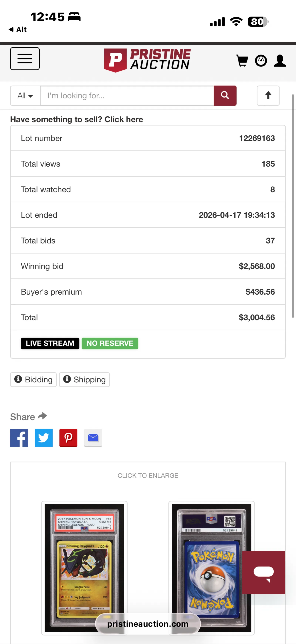296x644 pixels.
Task: Click the I'm looking for search field
Action: point(127,95)
